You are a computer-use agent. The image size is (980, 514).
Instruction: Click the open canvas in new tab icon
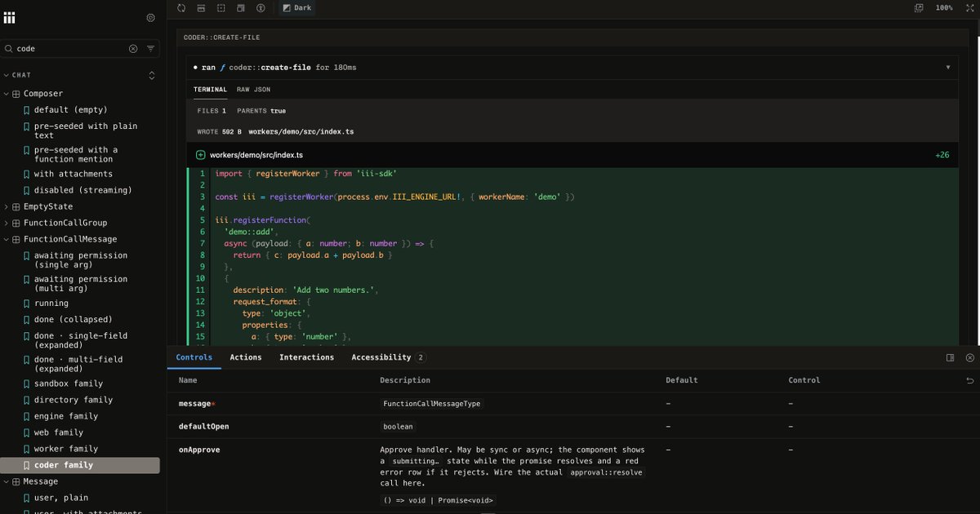919,7
